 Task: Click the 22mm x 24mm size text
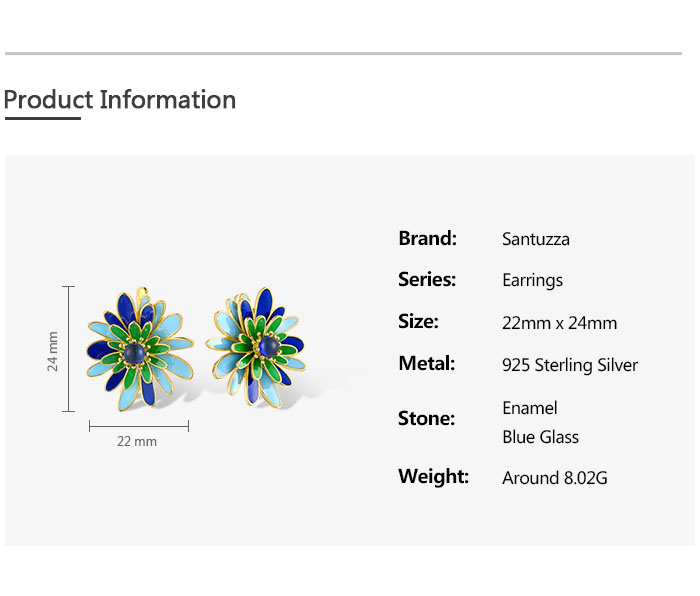tap(559, 323)
